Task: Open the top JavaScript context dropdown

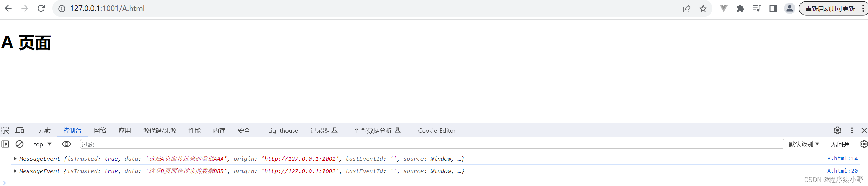Action: 42,144
